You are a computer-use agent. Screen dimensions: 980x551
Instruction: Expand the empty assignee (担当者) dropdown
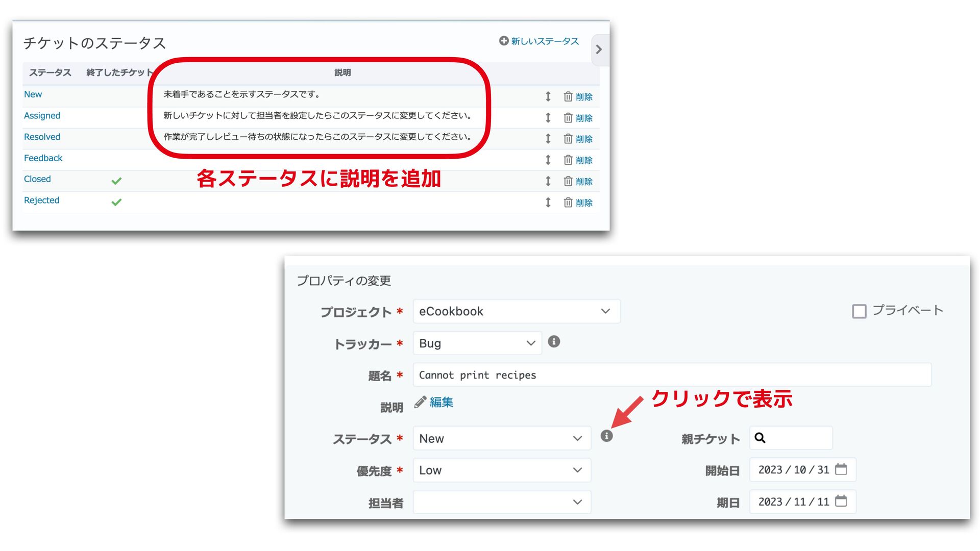[x=501, y=502]
